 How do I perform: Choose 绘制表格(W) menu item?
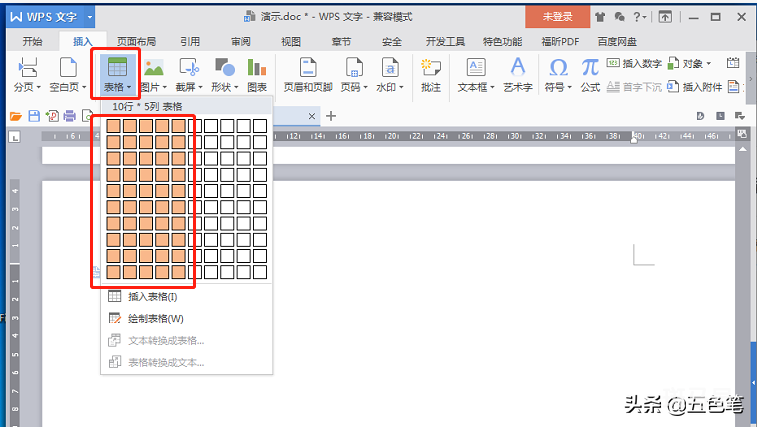click(186, 319)
